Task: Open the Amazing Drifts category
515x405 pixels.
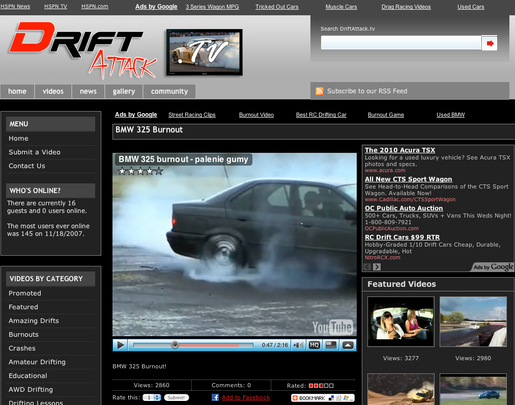Action: tap(34, 321)
